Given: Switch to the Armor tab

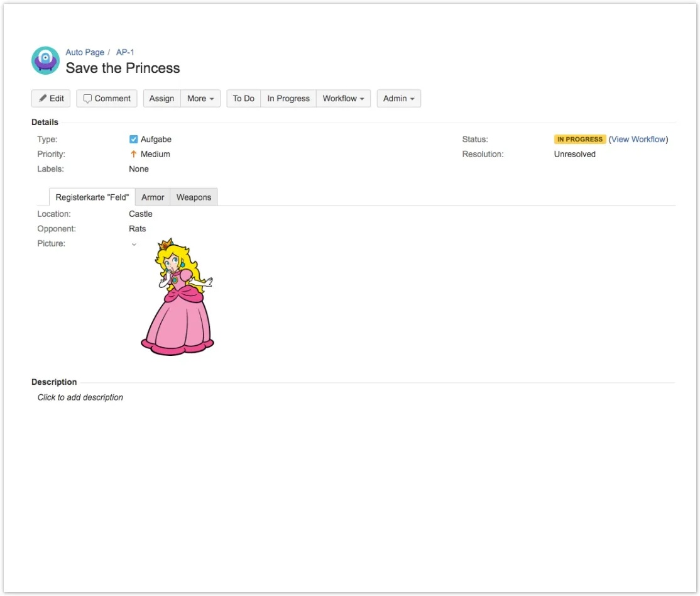Looking at the screenshot, I should [x=153, y=197].
